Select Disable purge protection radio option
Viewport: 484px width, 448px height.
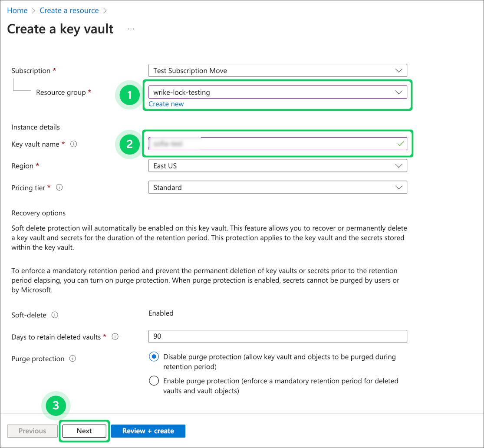154,357
